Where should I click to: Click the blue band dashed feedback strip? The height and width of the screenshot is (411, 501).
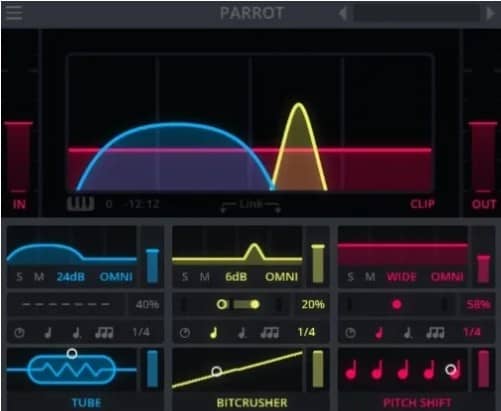(66, 304)
